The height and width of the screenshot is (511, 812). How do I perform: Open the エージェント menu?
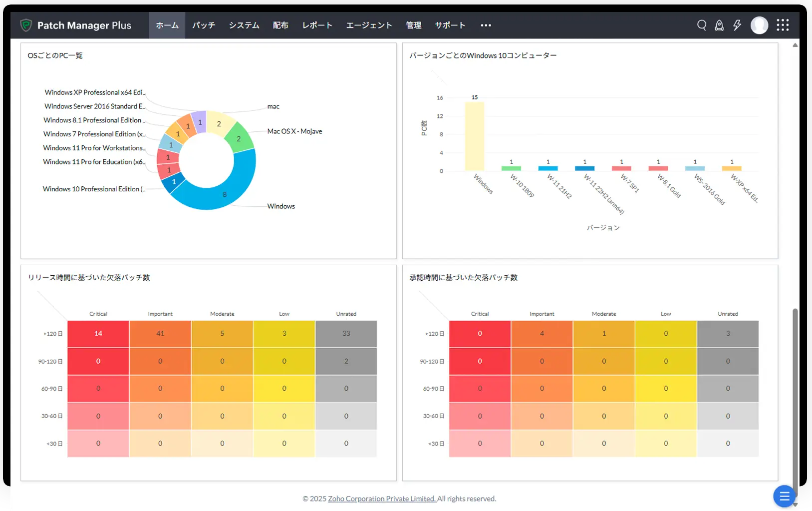[369, 25]
